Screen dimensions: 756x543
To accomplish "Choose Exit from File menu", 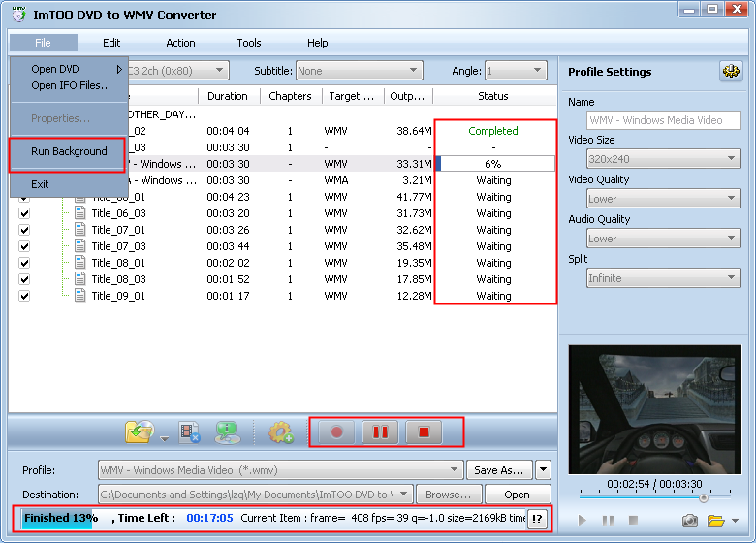I will [x=69, y=183].
